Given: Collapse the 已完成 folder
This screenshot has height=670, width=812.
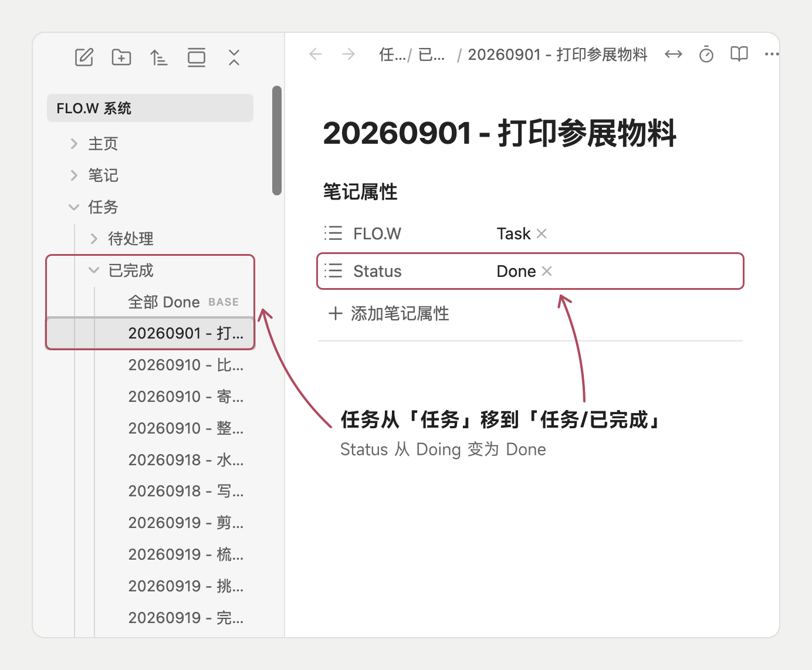Looking at the screenshot, I should [x=94, y=270].
